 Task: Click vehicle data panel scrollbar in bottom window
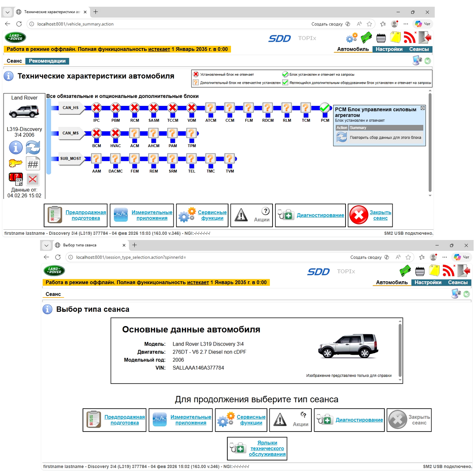(400, 351)
